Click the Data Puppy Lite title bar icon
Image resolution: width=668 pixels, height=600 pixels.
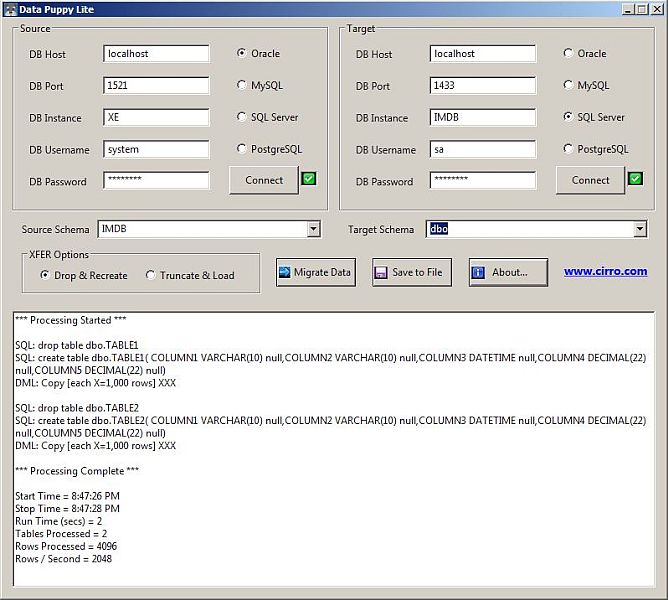[x=11, y=9]
